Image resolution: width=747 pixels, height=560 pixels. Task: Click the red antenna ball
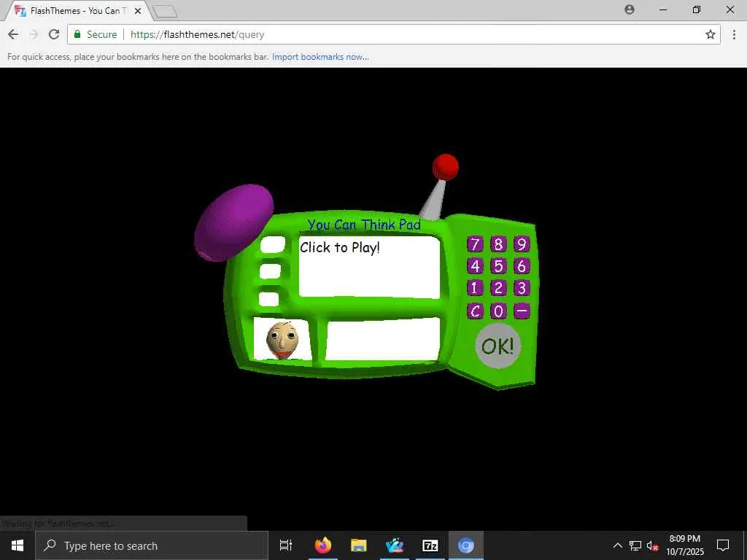pyautogui.click(x=446, y=167)
